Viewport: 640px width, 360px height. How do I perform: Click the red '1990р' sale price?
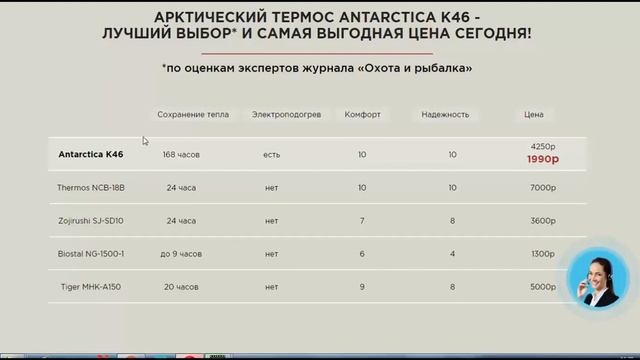click(543, 159)
